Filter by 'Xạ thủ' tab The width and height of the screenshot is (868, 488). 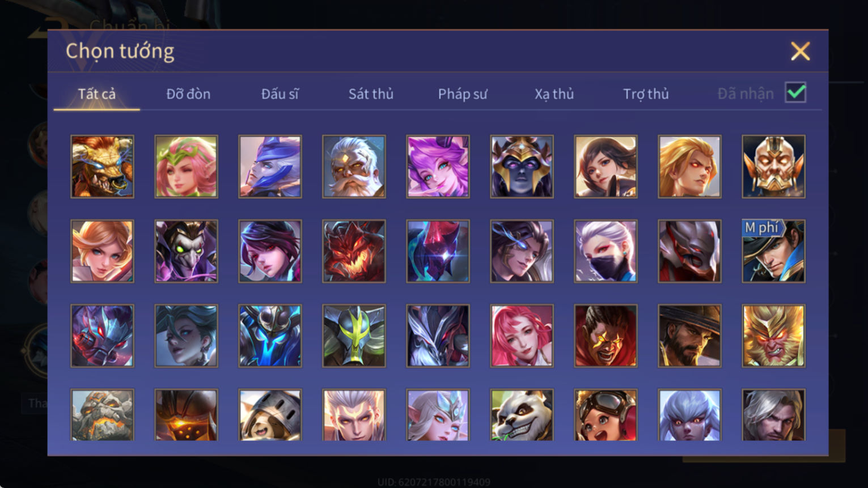coord(554,94)
